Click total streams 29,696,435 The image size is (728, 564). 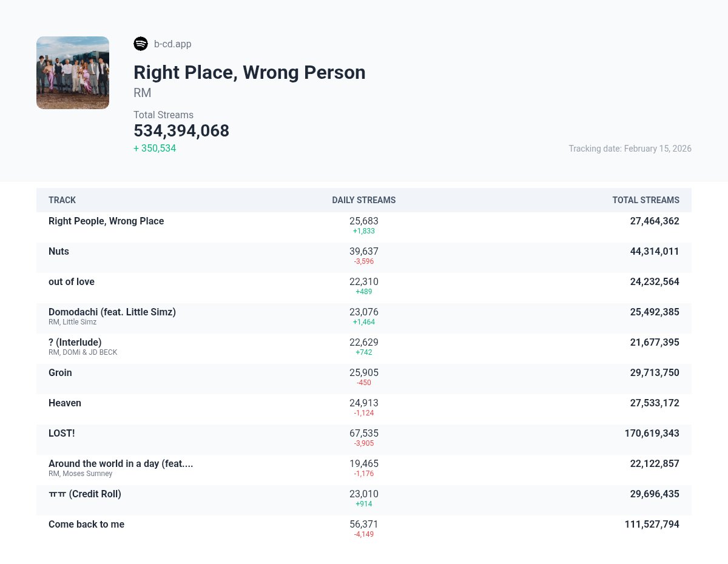pos(655,494)
